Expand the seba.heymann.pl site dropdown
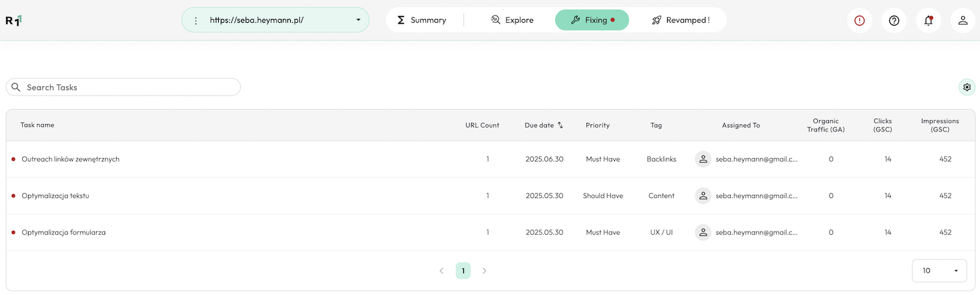The width and height of the screenshot is (980, 295). (358, 20)
